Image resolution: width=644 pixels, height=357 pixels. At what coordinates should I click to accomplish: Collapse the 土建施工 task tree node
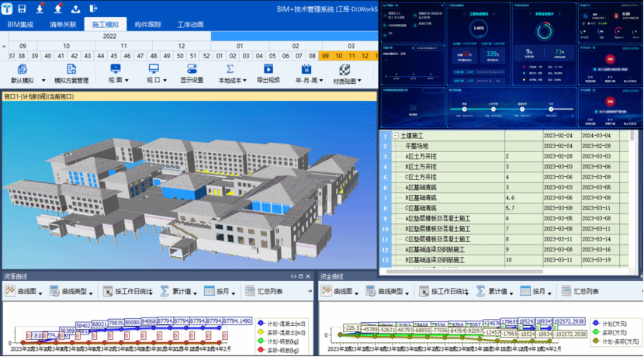tap(396, 136)
